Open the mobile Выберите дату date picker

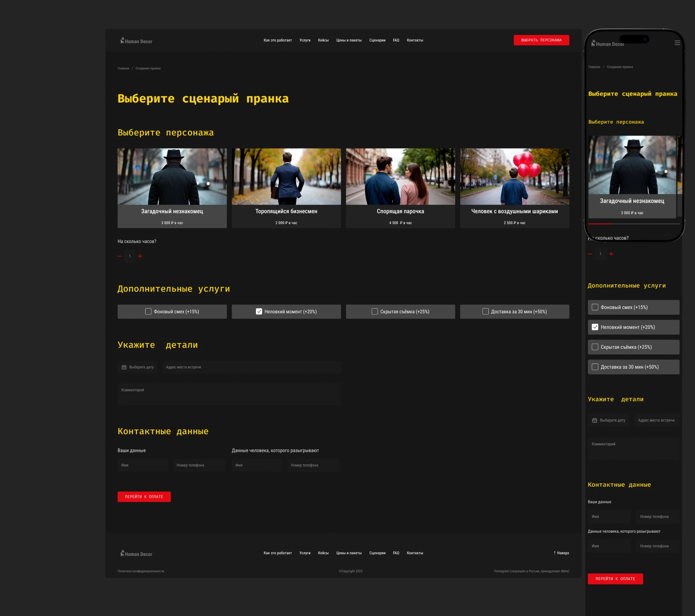click(x=612, y=420)
